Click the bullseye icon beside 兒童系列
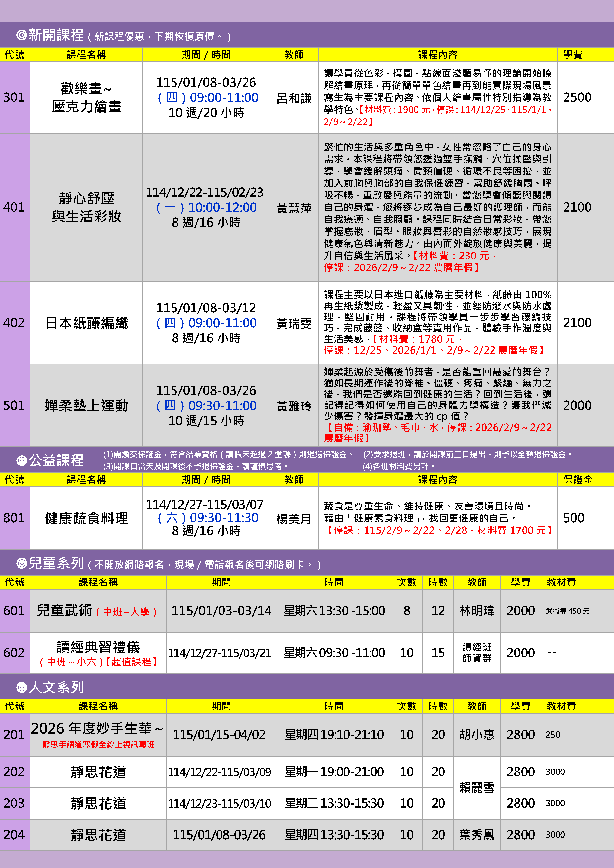The image size is (614, 868). (x=22, y=563)
